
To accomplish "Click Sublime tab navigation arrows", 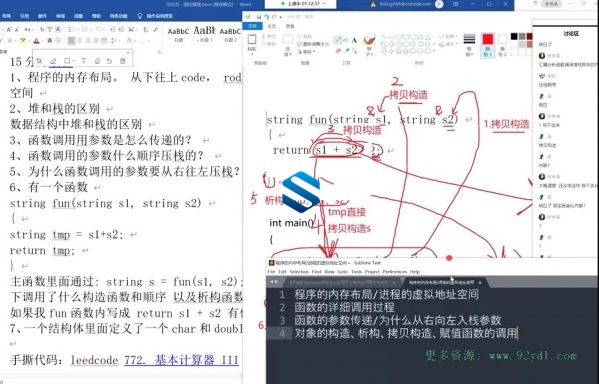I will click(274, 282).
